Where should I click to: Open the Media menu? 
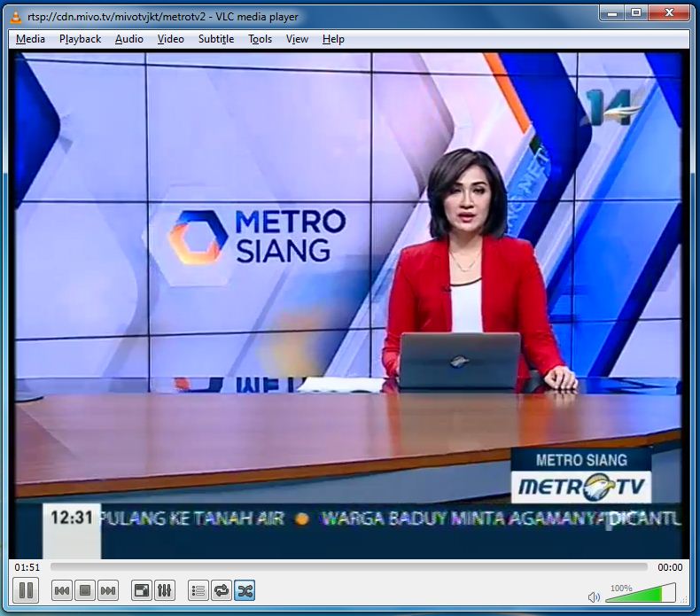pos(30,39)
